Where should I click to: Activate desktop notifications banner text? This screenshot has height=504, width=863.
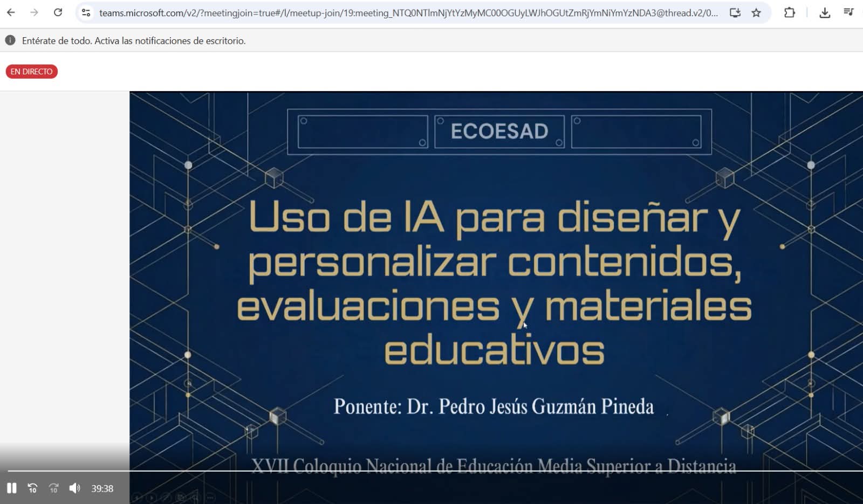[134, 41]
